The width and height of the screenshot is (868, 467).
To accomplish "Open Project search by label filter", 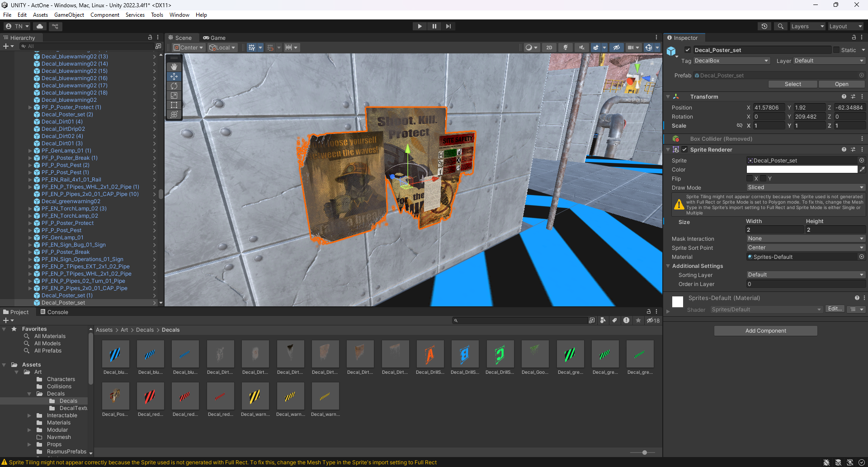I will 614,320.
